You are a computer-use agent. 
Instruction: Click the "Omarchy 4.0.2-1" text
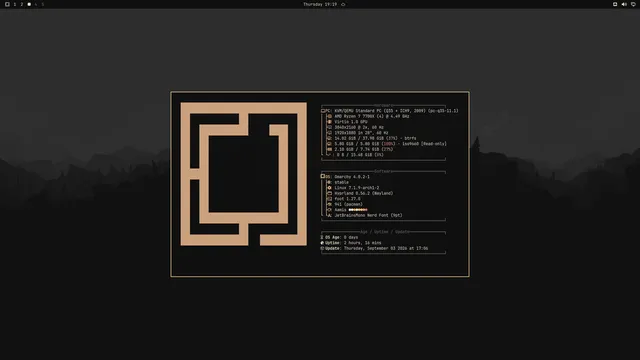tap(352, 177)
